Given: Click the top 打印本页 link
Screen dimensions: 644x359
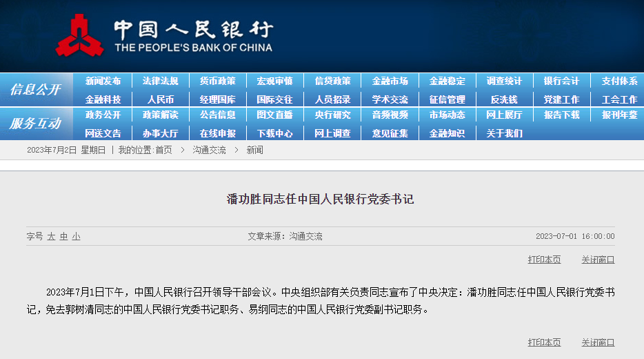Looking at the screenshot, I should click(544, 260).
